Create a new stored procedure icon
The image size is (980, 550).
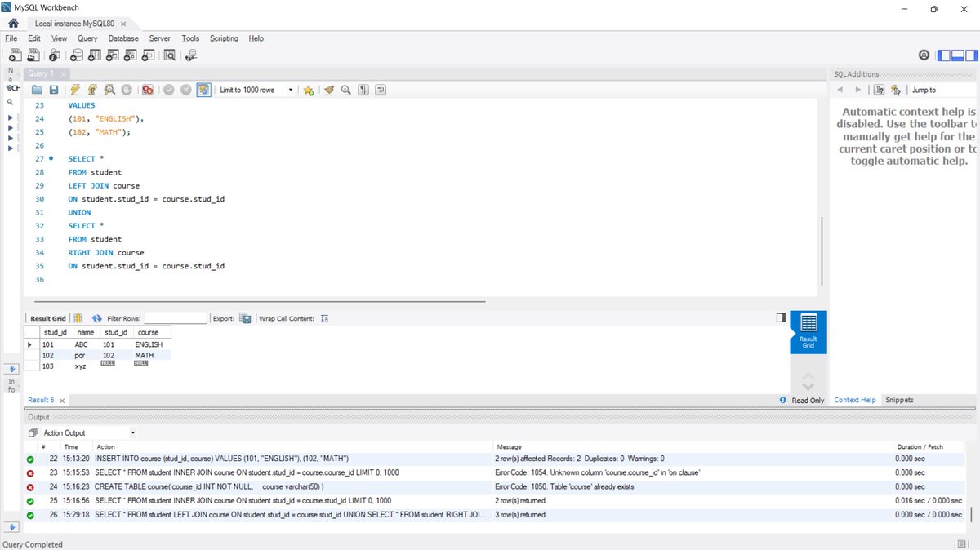pos(130,55)
